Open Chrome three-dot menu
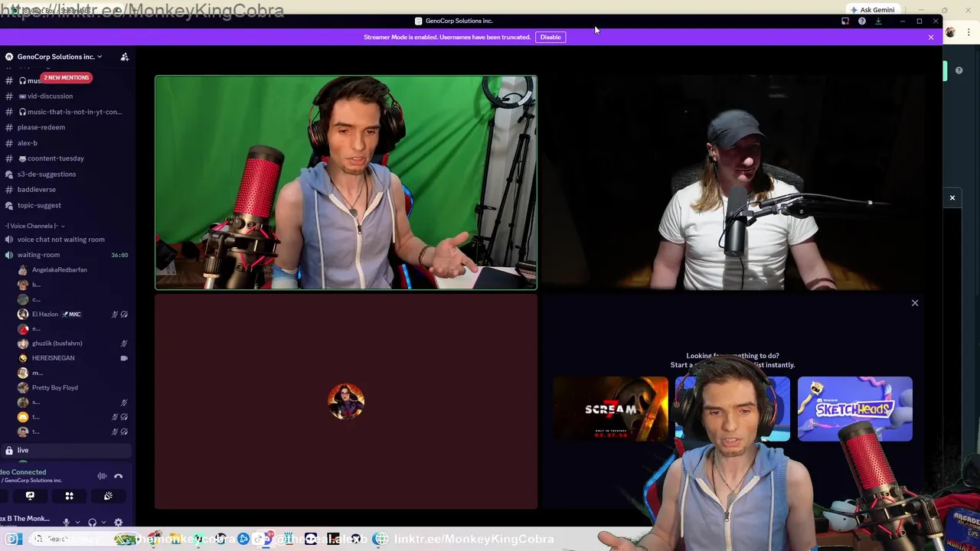The width and height of the screenshot is (980, 551). click(x=969, y=32)
